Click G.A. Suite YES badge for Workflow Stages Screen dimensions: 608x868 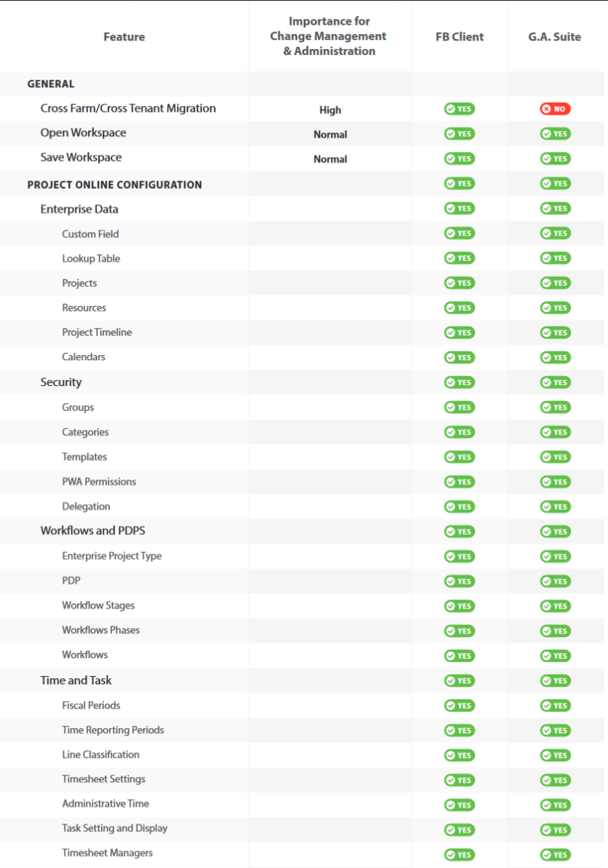tap(555, 606)
